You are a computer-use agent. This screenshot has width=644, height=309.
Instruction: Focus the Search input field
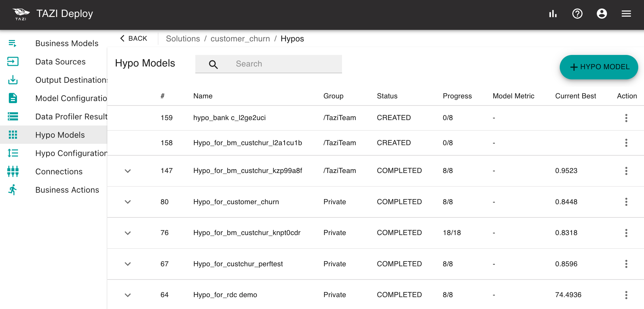269,64
